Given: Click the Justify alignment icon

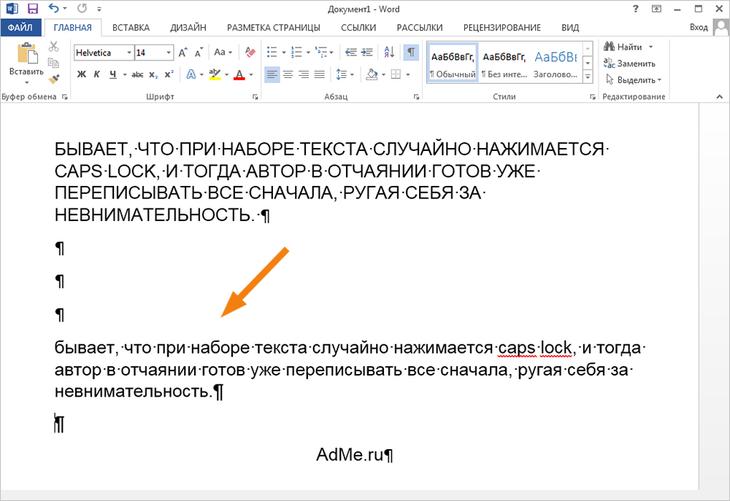Looking at the screenshot, I should tap(319, 74).
